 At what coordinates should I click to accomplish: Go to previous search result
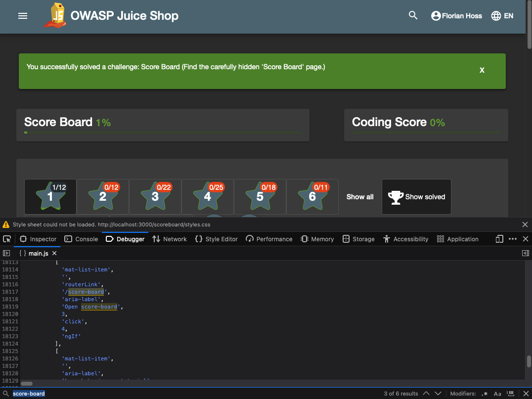(x=426, y=394)
